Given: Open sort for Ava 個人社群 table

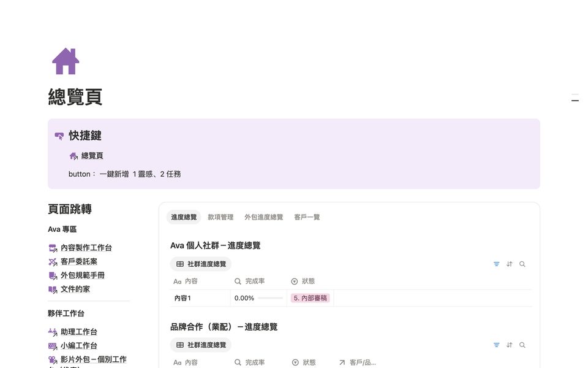Looking at the screenshot, I should coord(509,264).
